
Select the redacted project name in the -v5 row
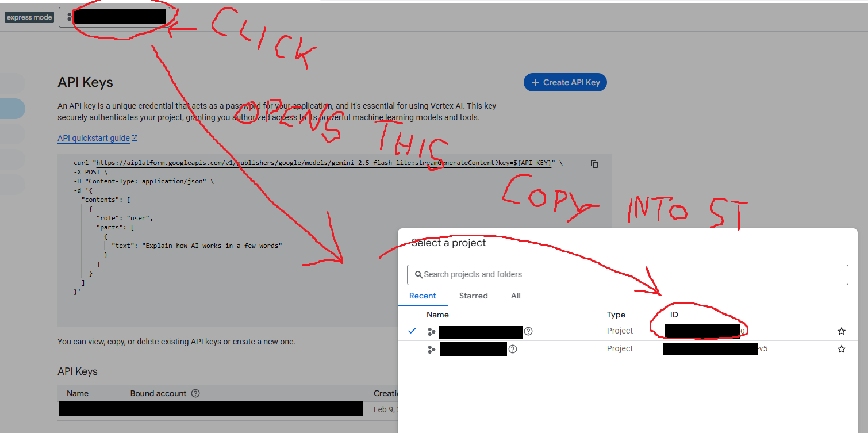point(473,349)
